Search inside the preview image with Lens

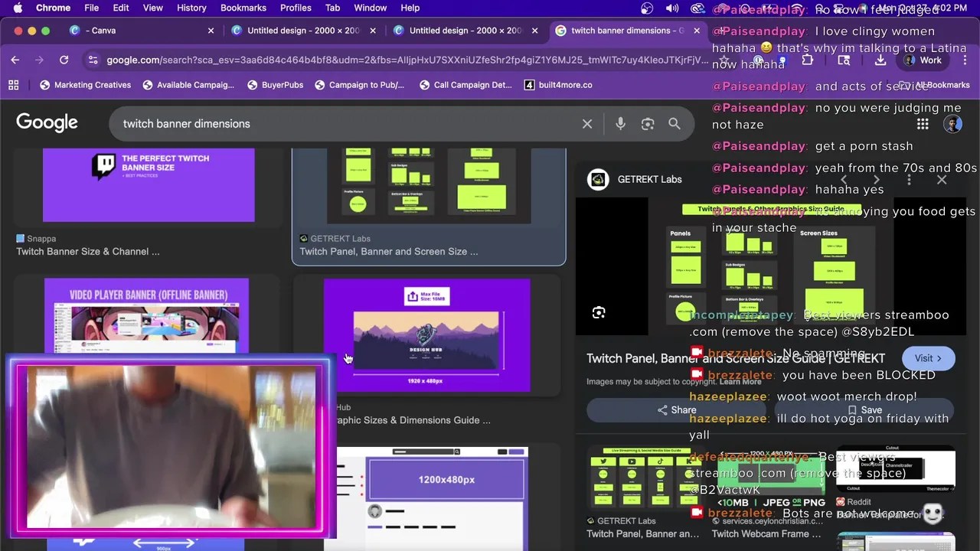tap(599, 312)
